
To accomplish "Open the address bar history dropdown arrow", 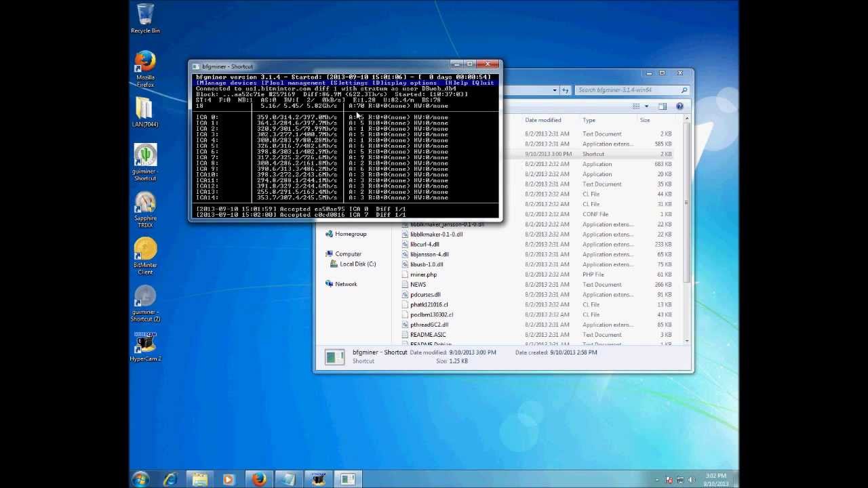I will (x=555, y=89).
